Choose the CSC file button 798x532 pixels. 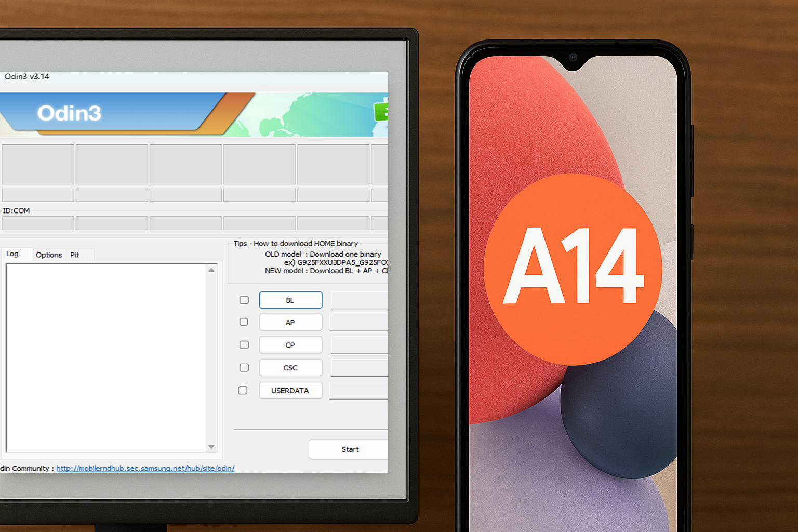(x=290, y=368)
